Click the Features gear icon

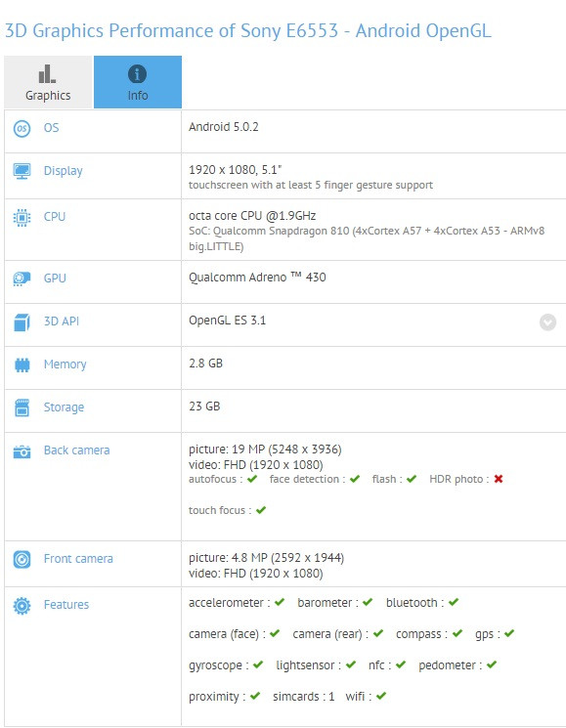point(22,606)
